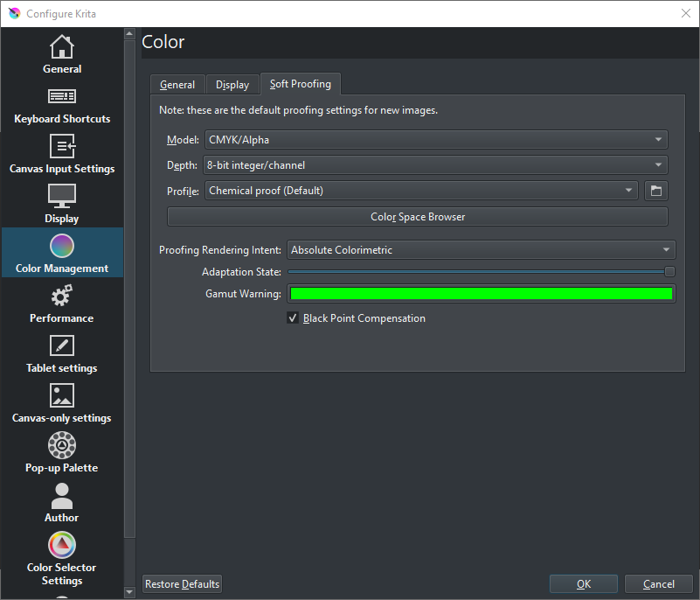The height and width of the screenshot is (600, 700).
Task: Click sidebar scrollbar down arrow
Action: tap(129, 592)
